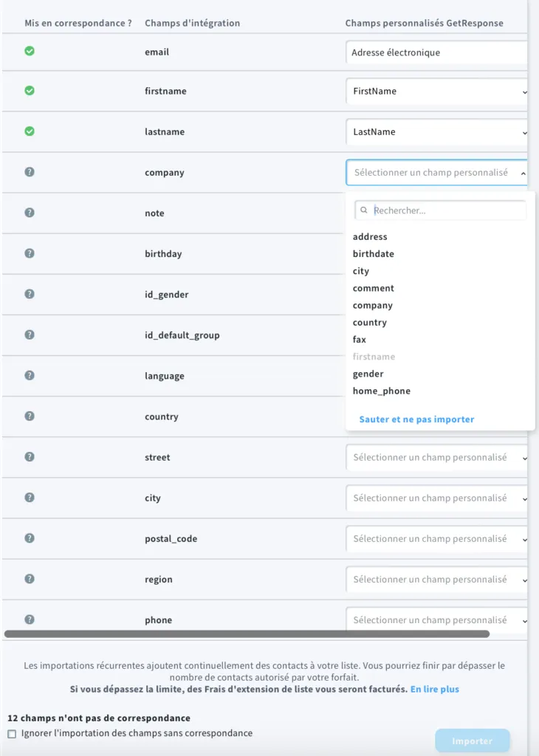Expand custom field dropdown for street

coord(436,457)
